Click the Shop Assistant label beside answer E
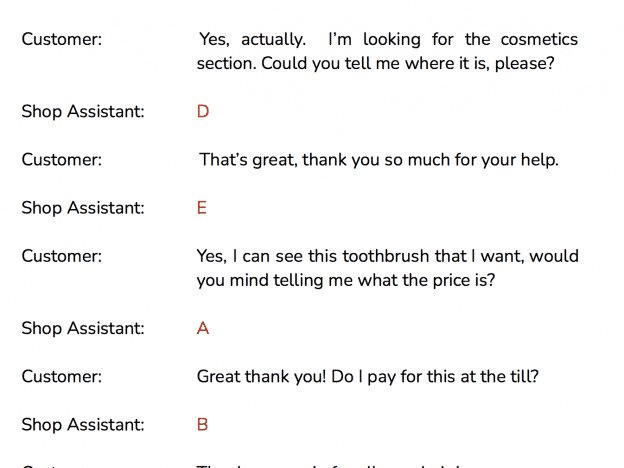The height and width of the screenshot is (468, 624). coord(83,208)
